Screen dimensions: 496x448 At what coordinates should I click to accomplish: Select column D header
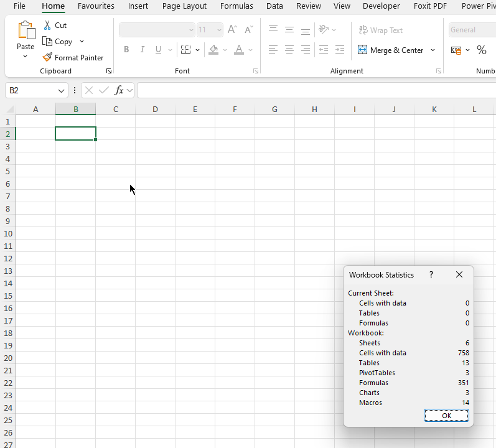(155, 110)
